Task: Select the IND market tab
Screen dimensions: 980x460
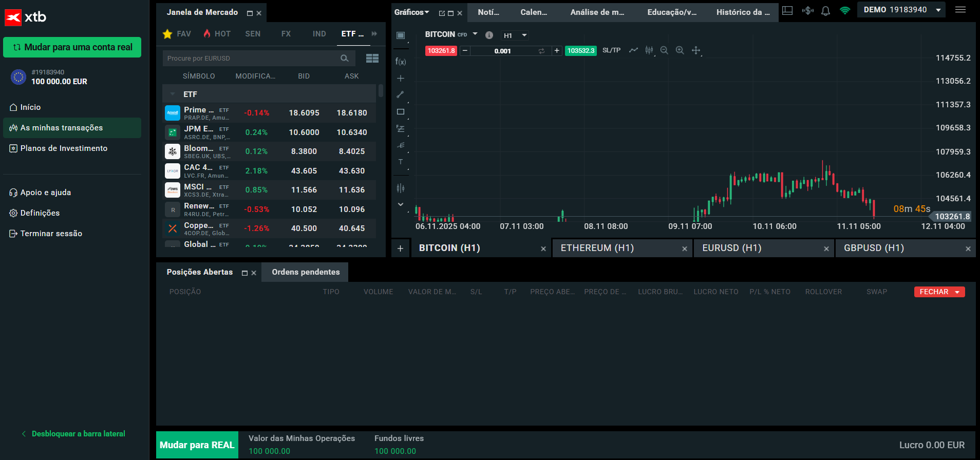Action: (x=319, y=34)
